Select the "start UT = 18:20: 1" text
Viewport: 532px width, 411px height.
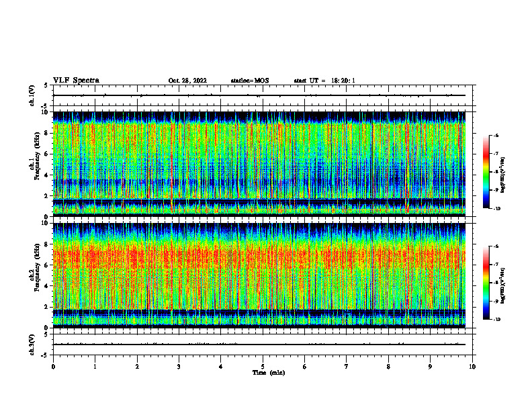(x=324, y=81)
